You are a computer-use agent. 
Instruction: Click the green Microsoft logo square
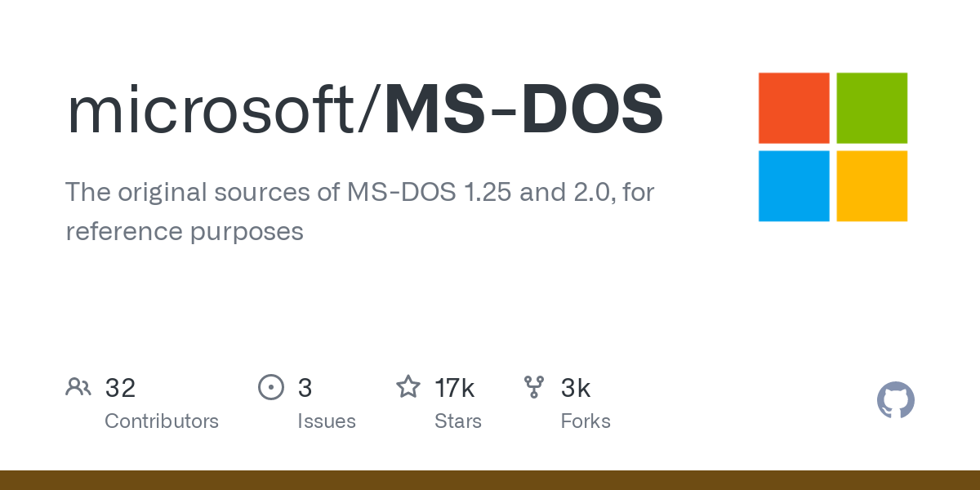tap(872, 108)
